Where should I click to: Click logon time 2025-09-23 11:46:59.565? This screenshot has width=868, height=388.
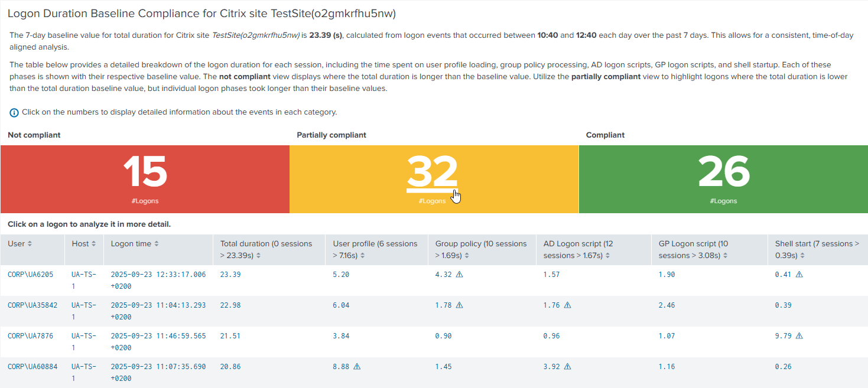(158, 336)
